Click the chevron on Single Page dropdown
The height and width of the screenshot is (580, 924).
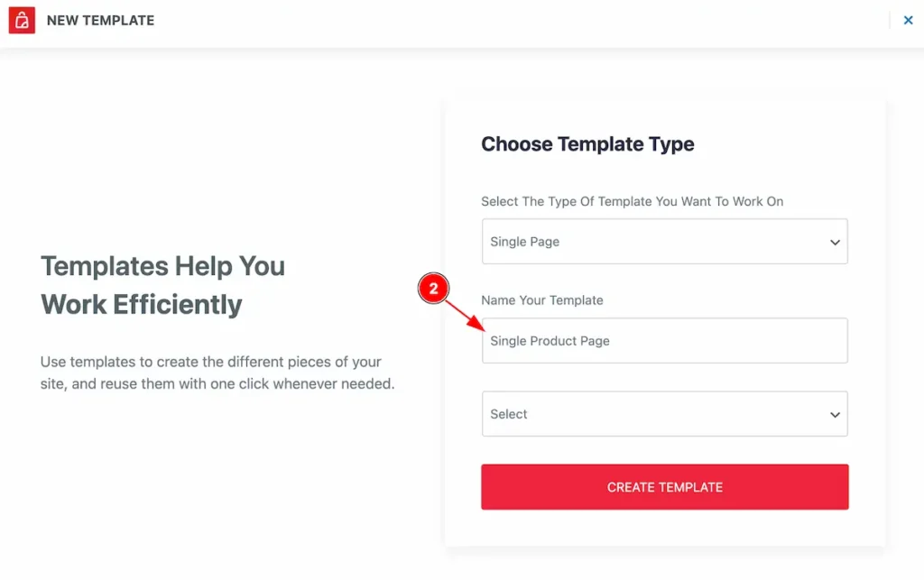point(835,242)
